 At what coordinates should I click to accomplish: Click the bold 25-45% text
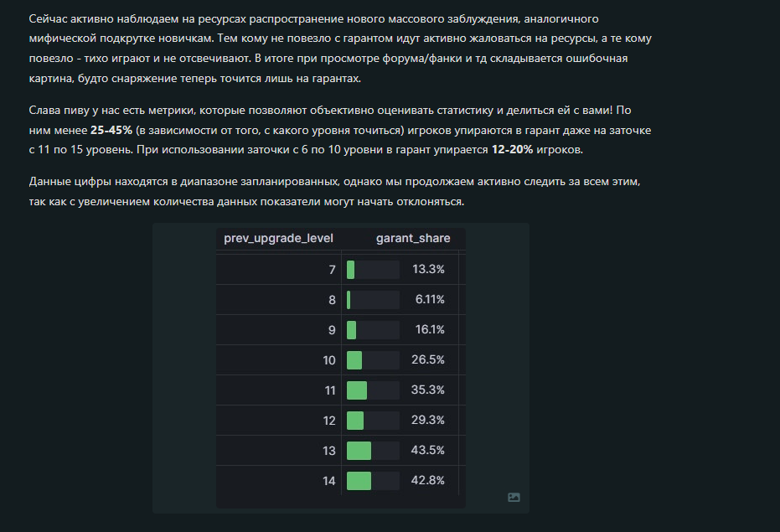tap(111, 131)
